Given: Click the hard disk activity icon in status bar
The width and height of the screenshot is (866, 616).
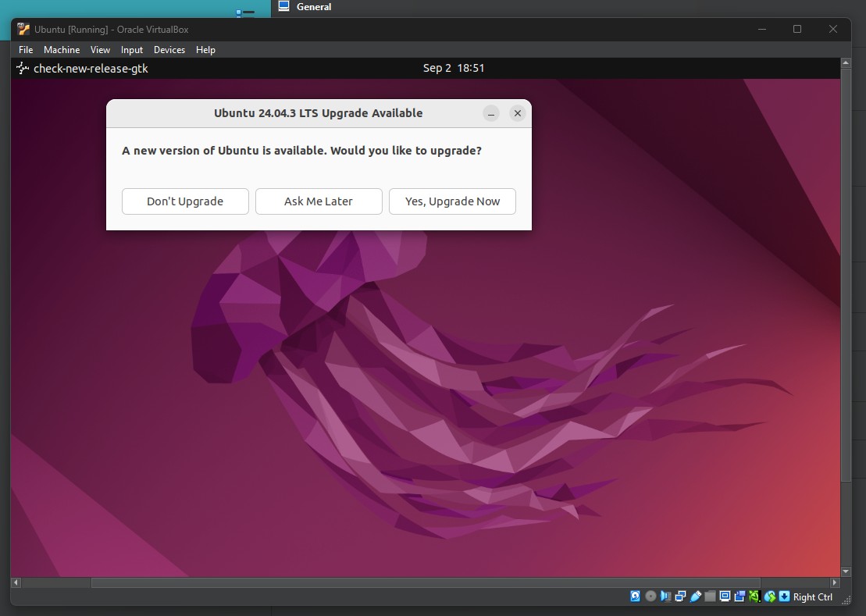Looking at the screenshot, I should tap(635, 596).
